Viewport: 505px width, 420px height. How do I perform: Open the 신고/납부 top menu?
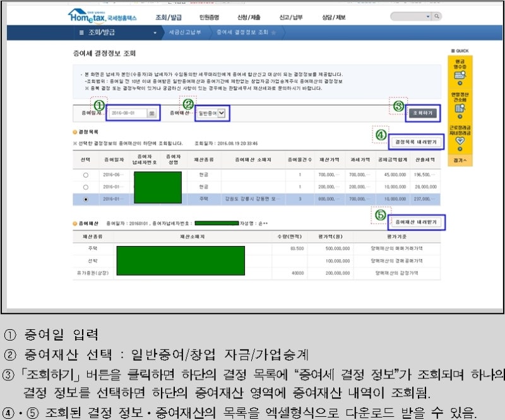click(291, 18)
